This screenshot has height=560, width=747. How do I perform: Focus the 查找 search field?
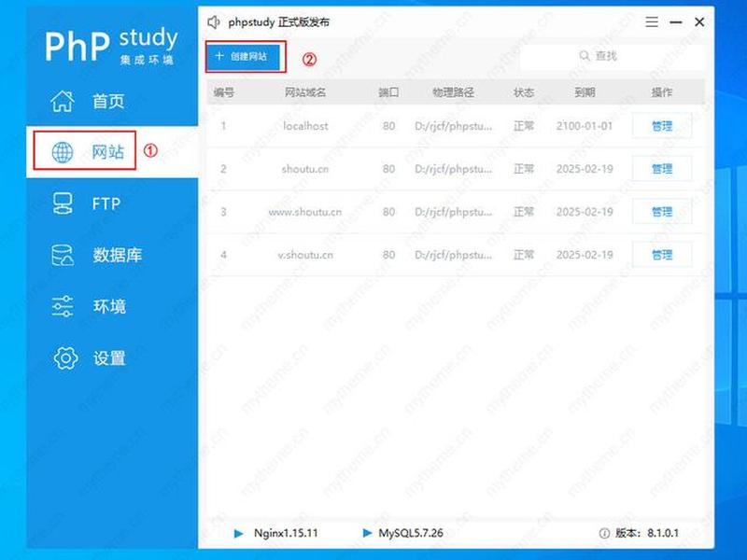(612, 56)
